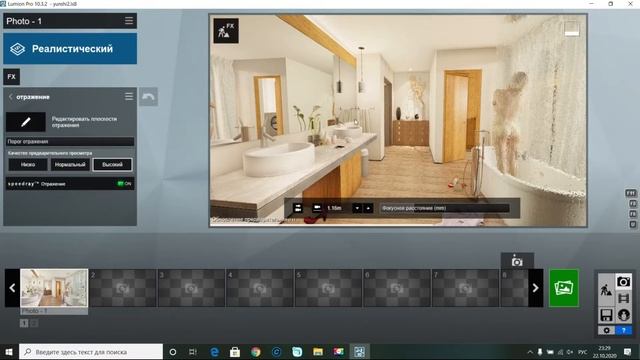The image size is (640, 360).
Task: Switch to Photo mode camera icon
Action: point(623,282)
